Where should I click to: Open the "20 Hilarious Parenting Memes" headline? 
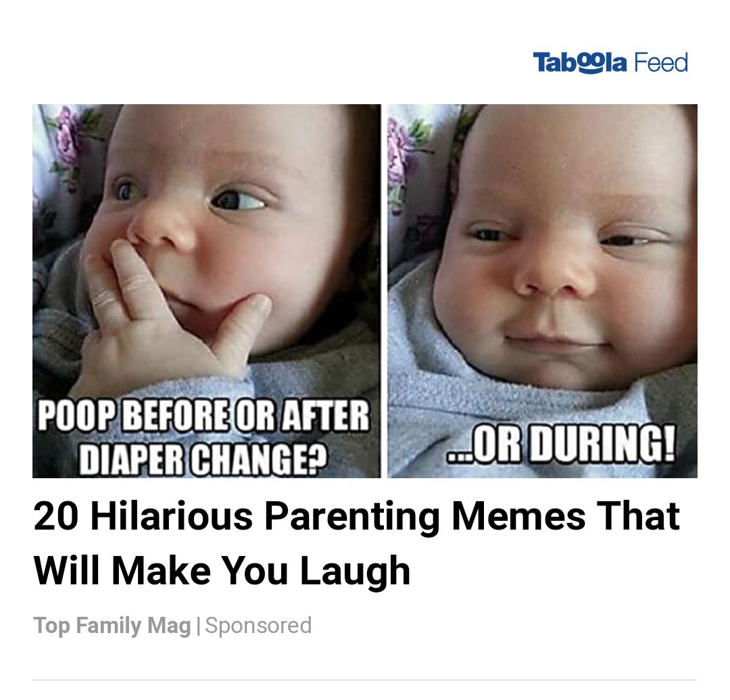click(356, 517)
